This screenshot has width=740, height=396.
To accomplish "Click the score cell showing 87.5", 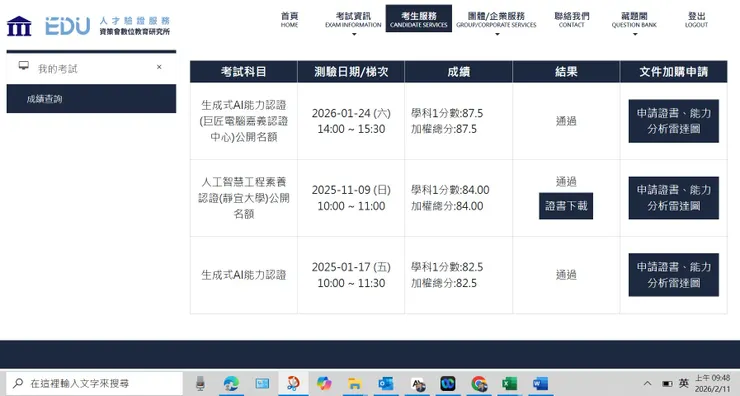I will [458, 121].
